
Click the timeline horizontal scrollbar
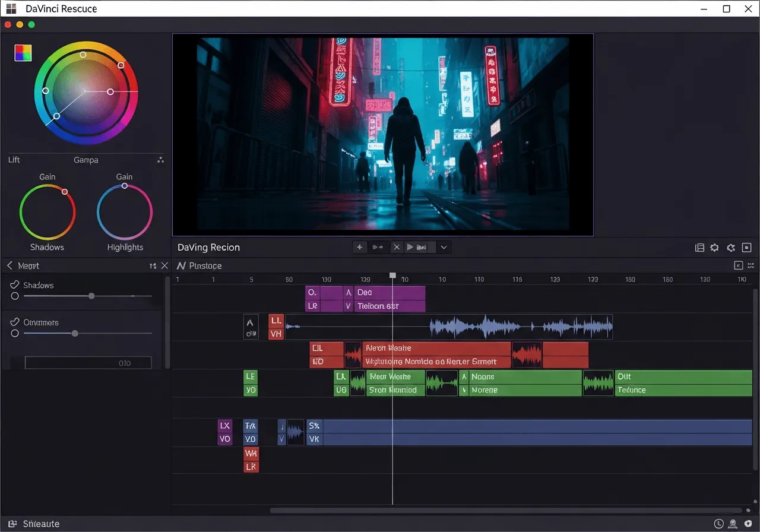[506, 510]
